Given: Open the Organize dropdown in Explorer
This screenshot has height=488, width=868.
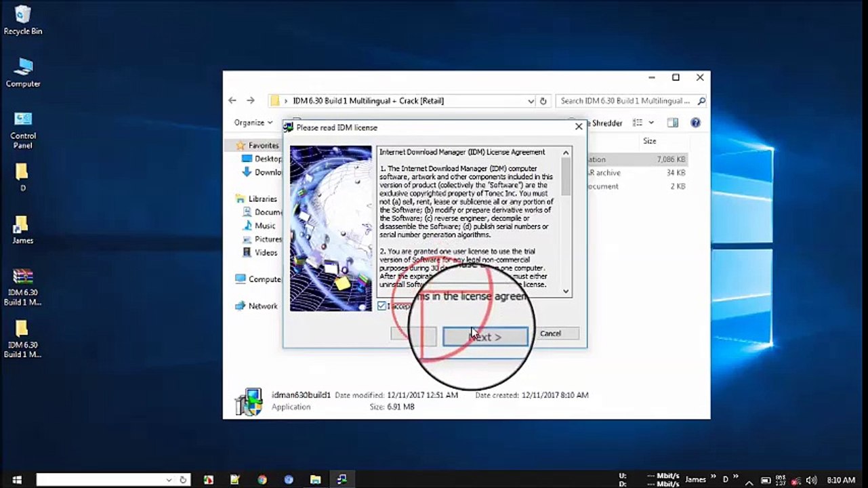Looking at the screenshot, I should [253, 123].
